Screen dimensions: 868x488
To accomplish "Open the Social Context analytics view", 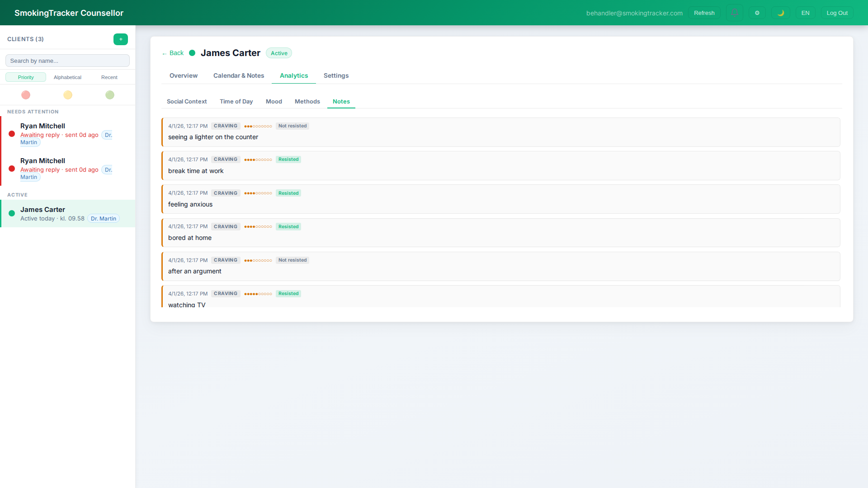I will 187,101.
